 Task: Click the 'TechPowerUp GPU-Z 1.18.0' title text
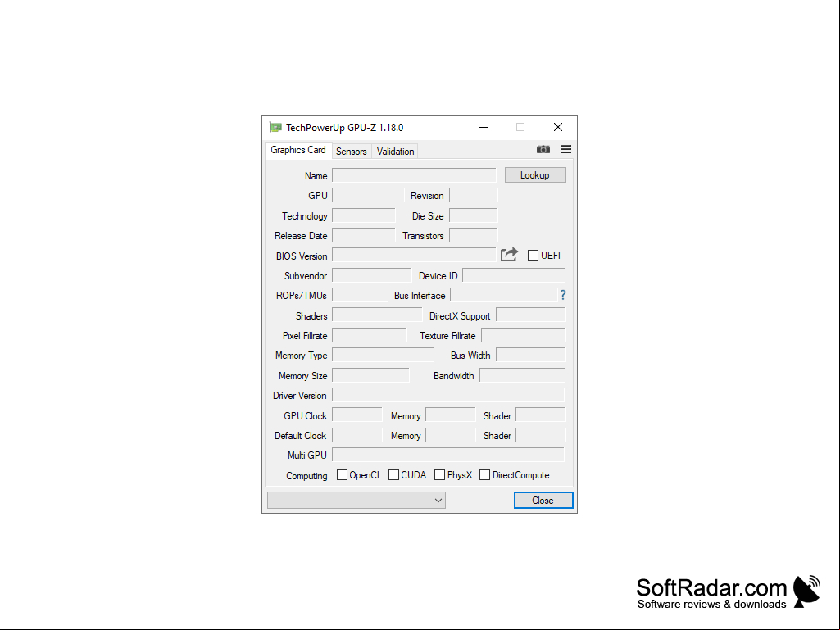click(x=344, y=128)
